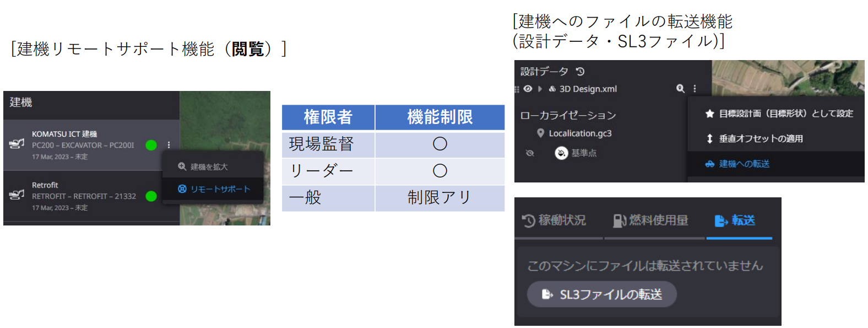Click the magnifier icon on 3D Design.xml row
The width and height of the screenshot is (868, 328).
click(x=680, y=89)
